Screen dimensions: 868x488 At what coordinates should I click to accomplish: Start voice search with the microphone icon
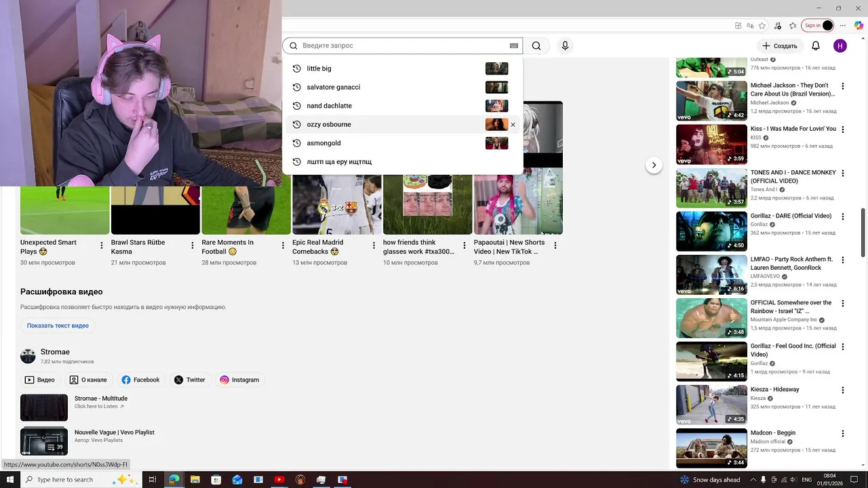(565, 46)
